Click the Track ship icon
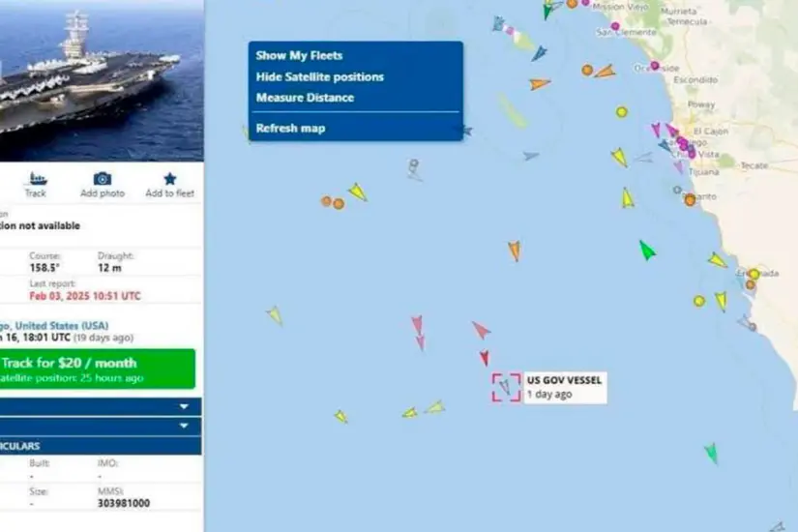The image size is (798, 532). [x=37, y=179]
